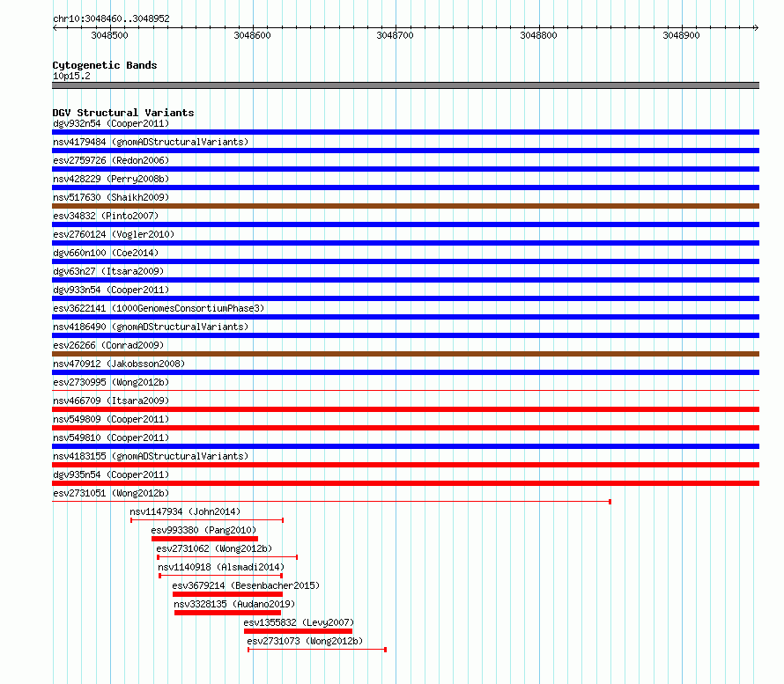Open variant nsv4183155 (gnomADStructuralVariants)
784x684 pixels.
tap(151, 456)
